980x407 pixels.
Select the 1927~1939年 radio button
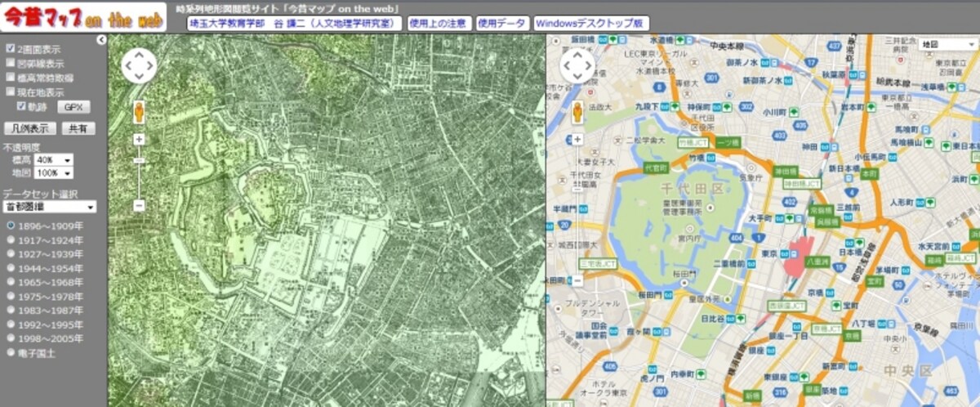[11, 254]
